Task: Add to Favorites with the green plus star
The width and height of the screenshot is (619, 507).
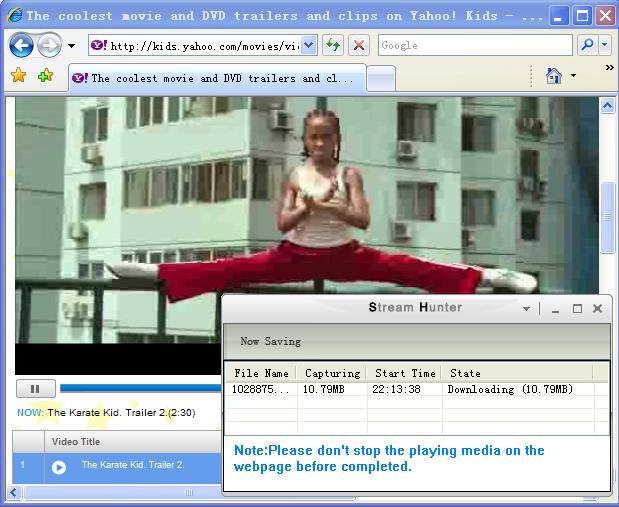Action: tap(45, 75)
